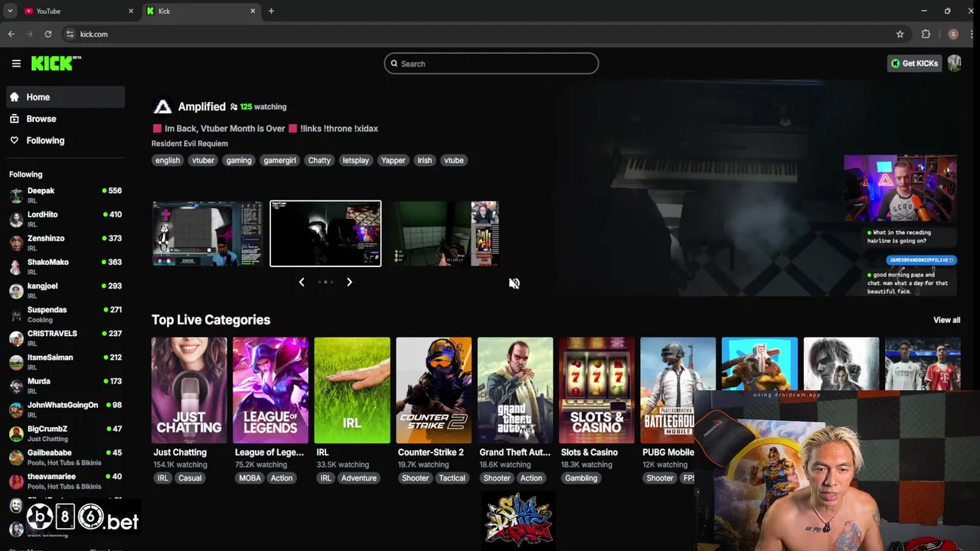Click the Yapper tag

[394, 160]
